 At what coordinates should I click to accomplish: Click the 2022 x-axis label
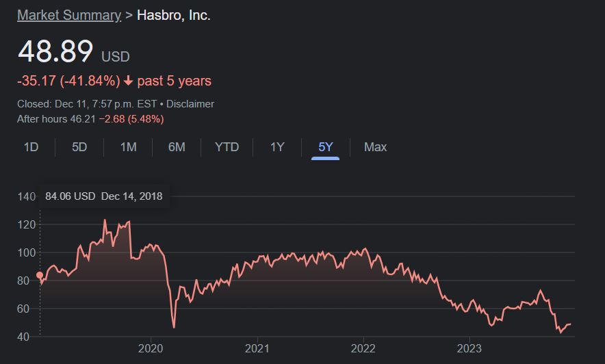[x=363, y=348]
